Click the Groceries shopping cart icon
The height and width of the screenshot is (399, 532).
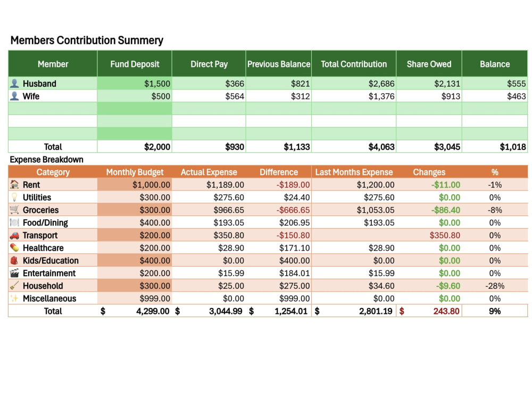[14, 210]
